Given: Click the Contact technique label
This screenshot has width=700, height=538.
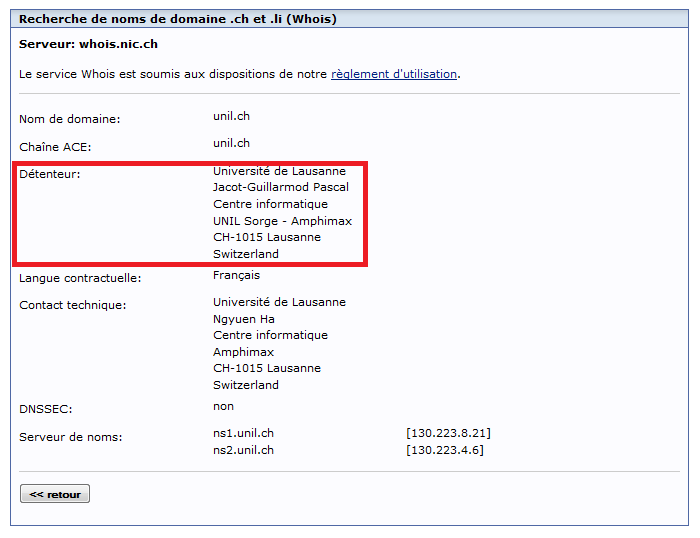Looking at the screenshot, I should point(72,305).
